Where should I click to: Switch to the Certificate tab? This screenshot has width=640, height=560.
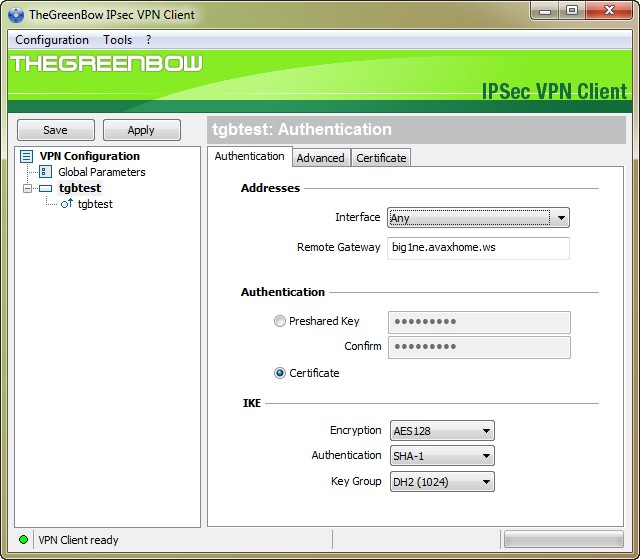click(x=381, y=158)
